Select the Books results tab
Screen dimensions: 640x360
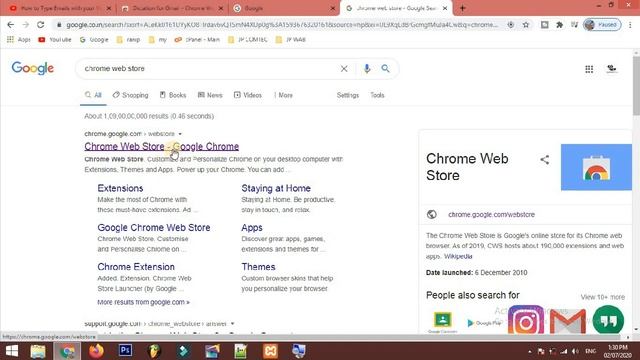click(x=173, y=95)
